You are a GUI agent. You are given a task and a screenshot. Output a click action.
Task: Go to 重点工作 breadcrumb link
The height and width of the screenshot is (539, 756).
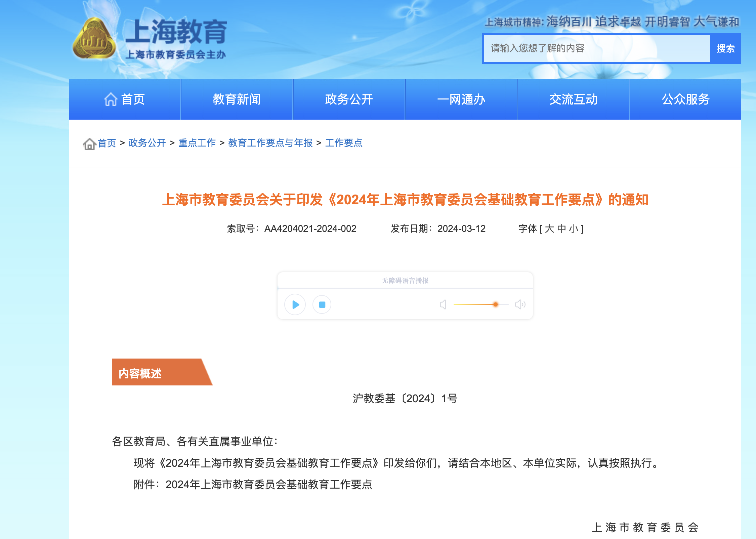(x=197, y=143)
